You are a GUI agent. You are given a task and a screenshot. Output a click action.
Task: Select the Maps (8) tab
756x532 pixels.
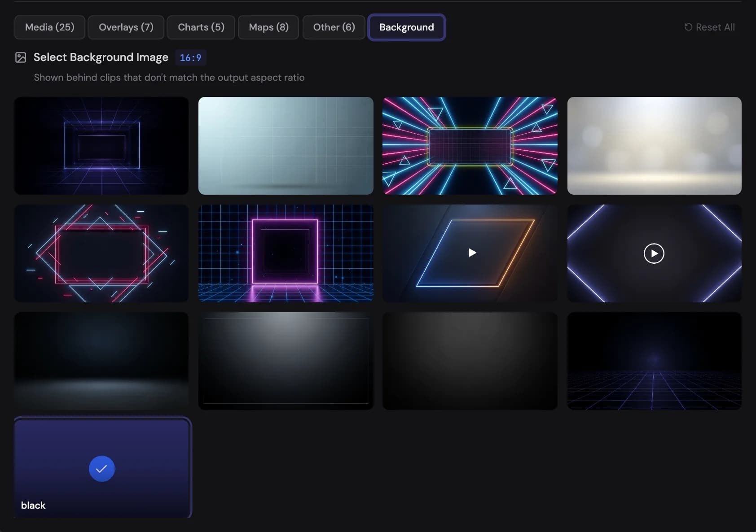tap(268, 27)
